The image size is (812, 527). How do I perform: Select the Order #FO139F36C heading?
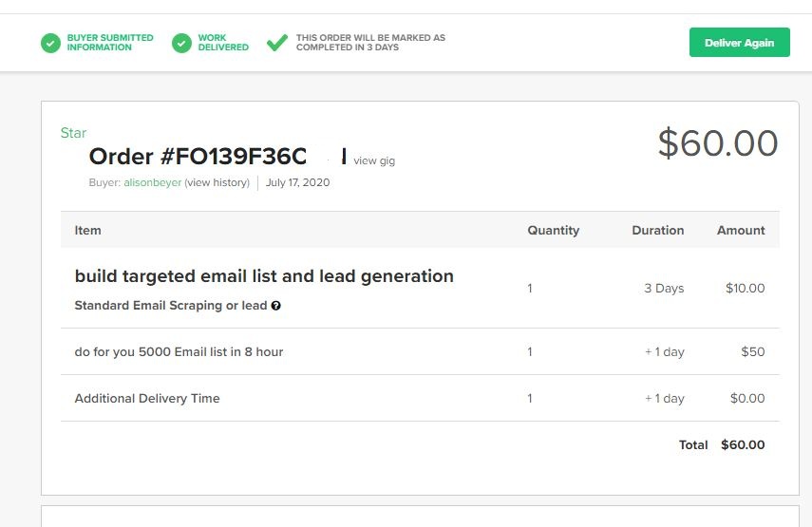coord(198,157)
